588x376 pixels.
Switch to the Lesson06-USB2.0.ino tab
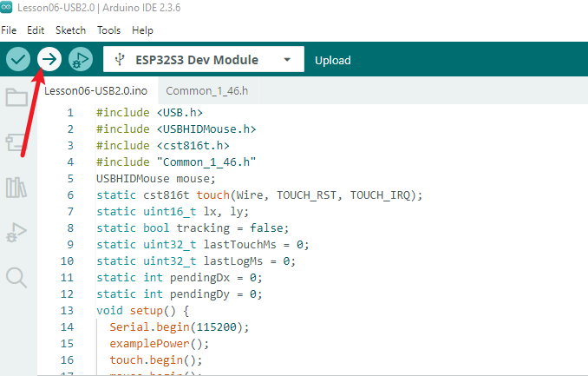pos(96,91)
